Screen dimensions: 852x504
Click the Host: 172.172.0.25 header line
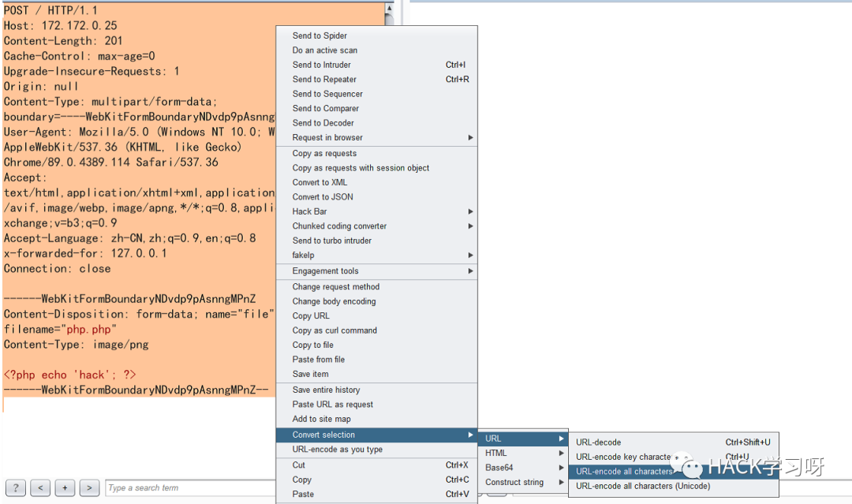tap(60, 25)
